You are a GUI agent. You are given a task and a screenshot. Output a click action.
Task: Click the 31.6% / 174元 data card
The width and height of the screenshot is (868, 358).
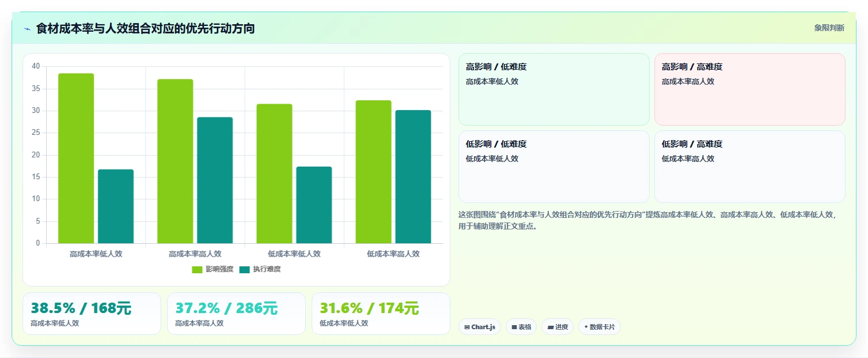coord(381,314)
